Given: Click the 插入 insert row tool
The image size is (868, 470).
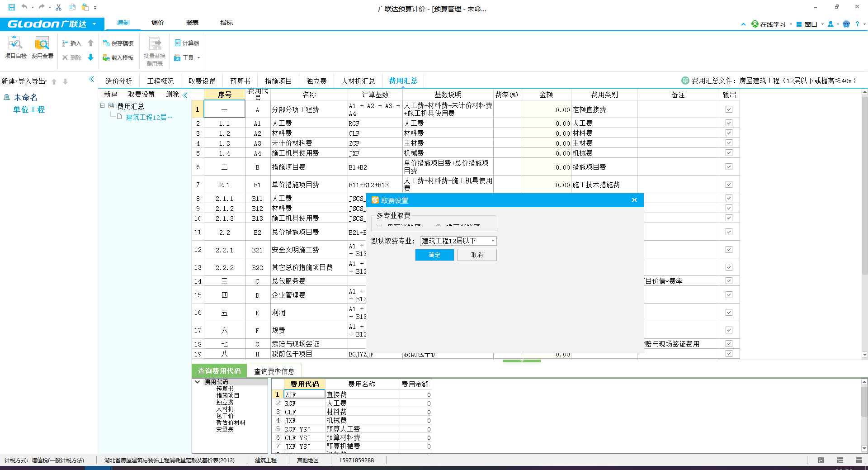Looking at the screenshot, I should click(71, 43).
